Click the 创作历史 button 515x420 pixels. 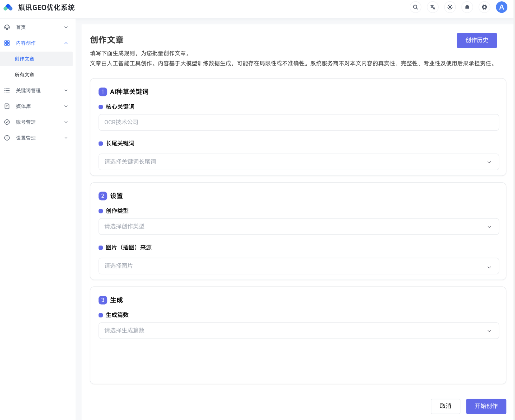477,40
